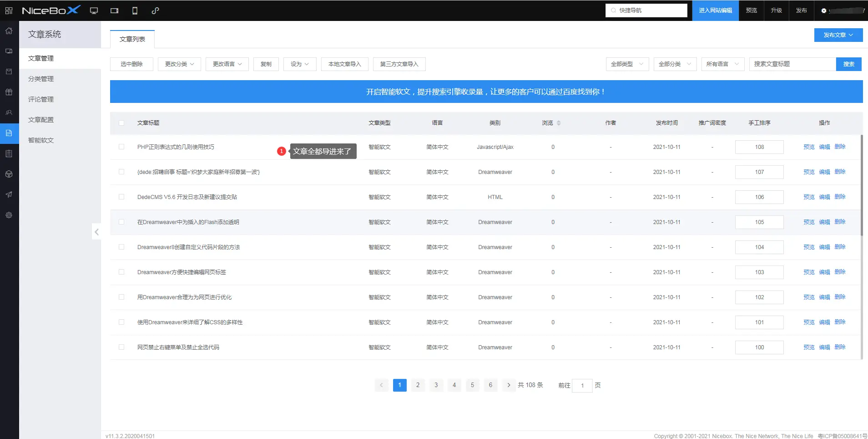Expand the 发布文章 dropdown button
The height and width of the screenshot is (439, 868).
point(838,35)
